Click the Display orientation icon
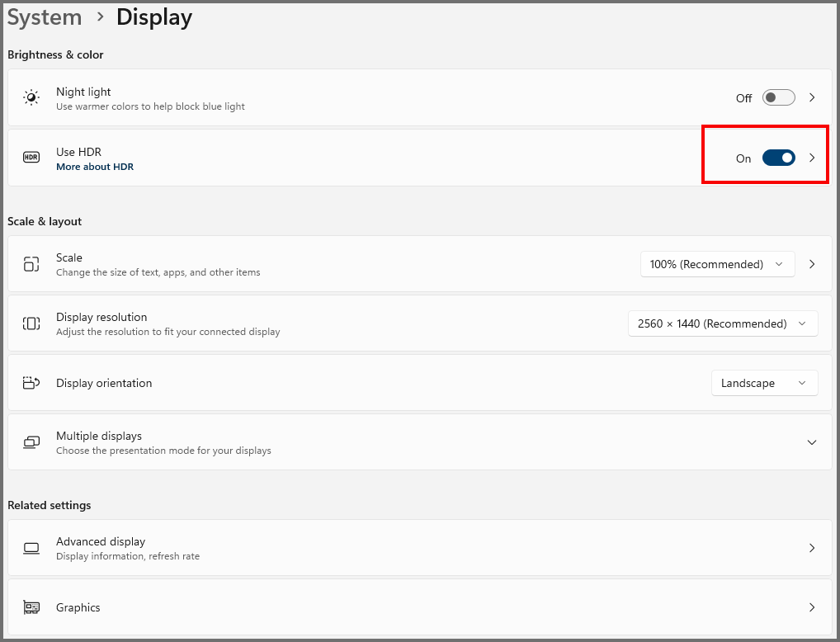Screen dimensions: 840x642 (x=31, y=383)
